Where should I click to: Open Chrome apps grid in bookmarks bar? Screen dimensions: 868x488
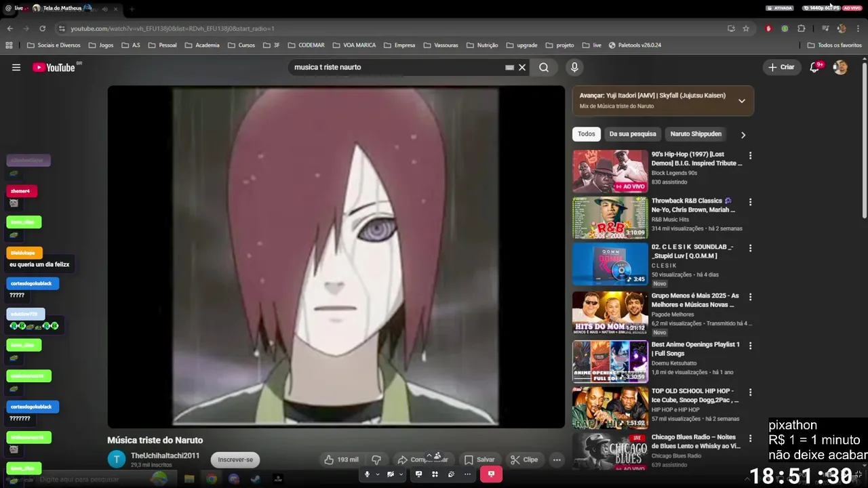pos(9,45)
